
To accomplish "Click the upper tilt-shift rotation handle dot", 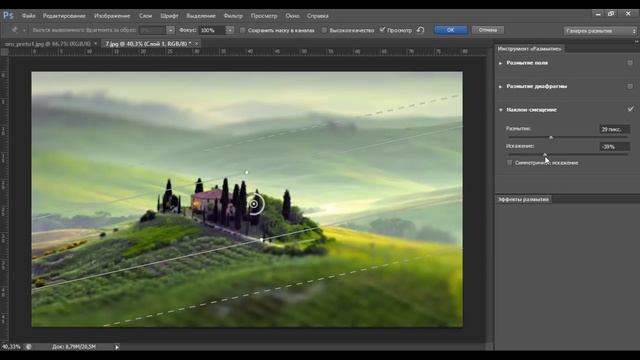I will pos(247,173).
